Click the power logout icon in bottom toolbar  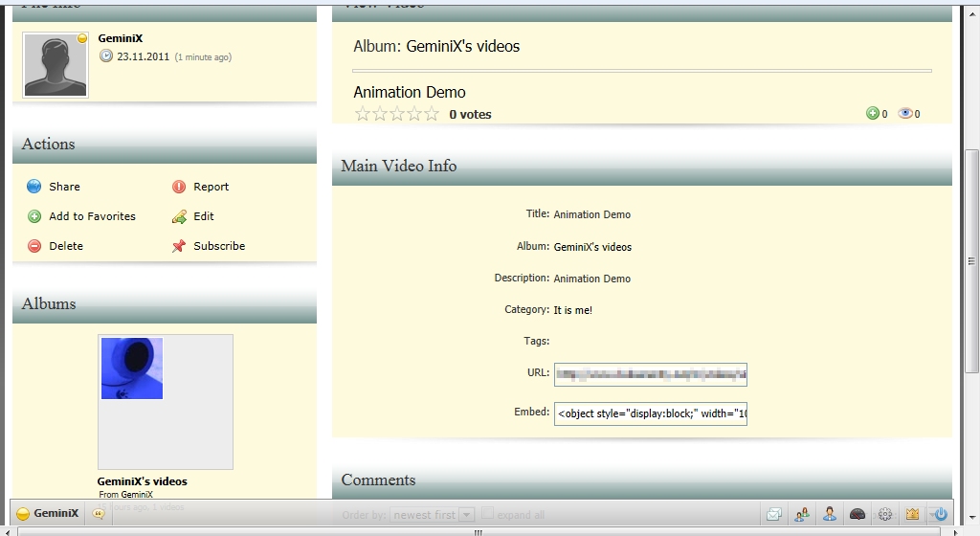click(x=940, y=514)
